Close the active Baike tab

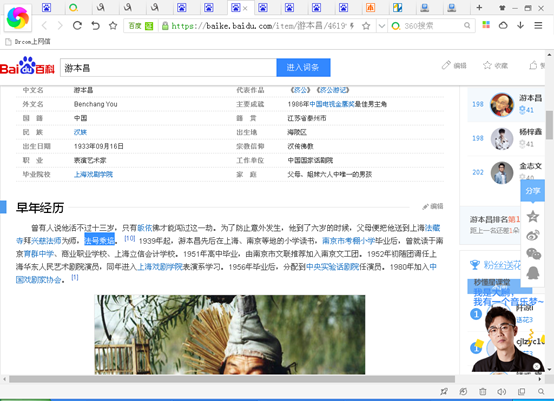245,8
